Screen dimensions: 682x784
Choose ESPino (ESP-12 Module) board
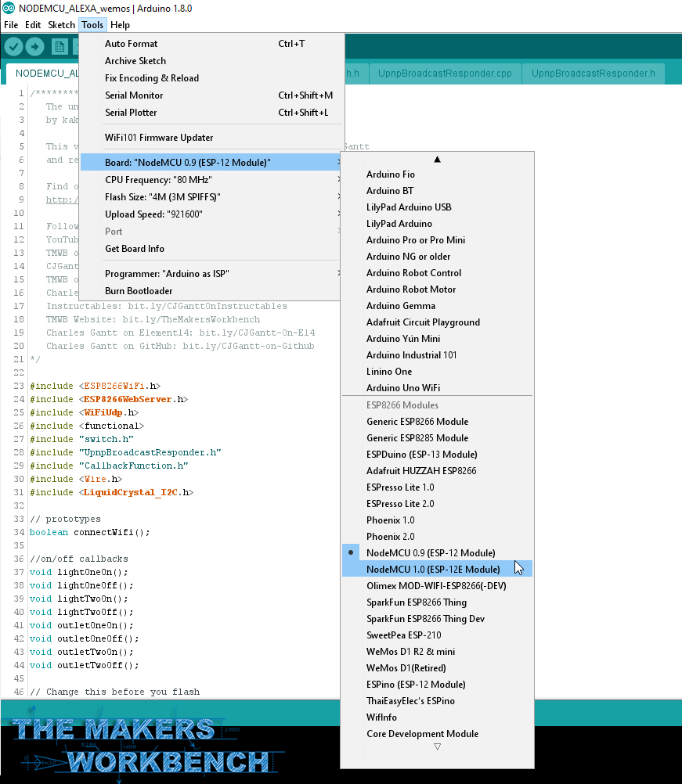click(438, 684)
